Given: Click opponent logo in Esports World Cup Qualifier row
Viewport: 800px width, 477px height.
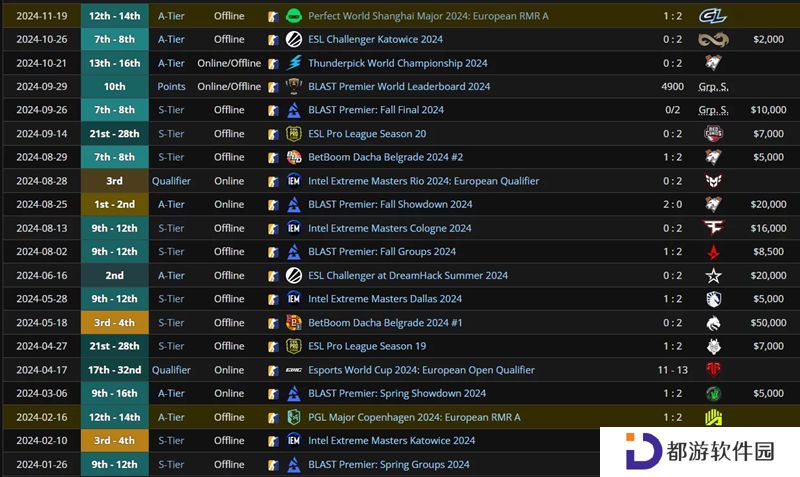Looking at the screenshot, I should [713, 369].
